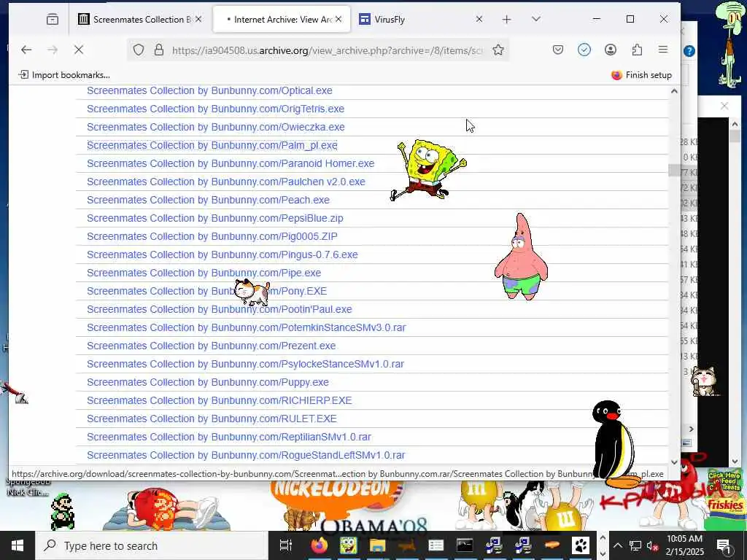Click the SpongeBob screenmate character
This screenshot has width=747, height=560.
point(428,169)
